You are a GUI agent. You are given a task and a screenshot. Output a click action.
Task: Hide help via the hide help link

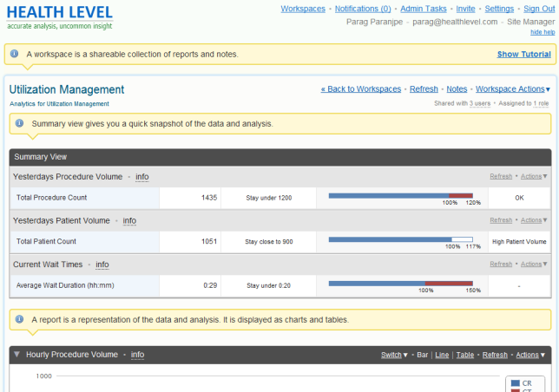(x=542, y=32)
